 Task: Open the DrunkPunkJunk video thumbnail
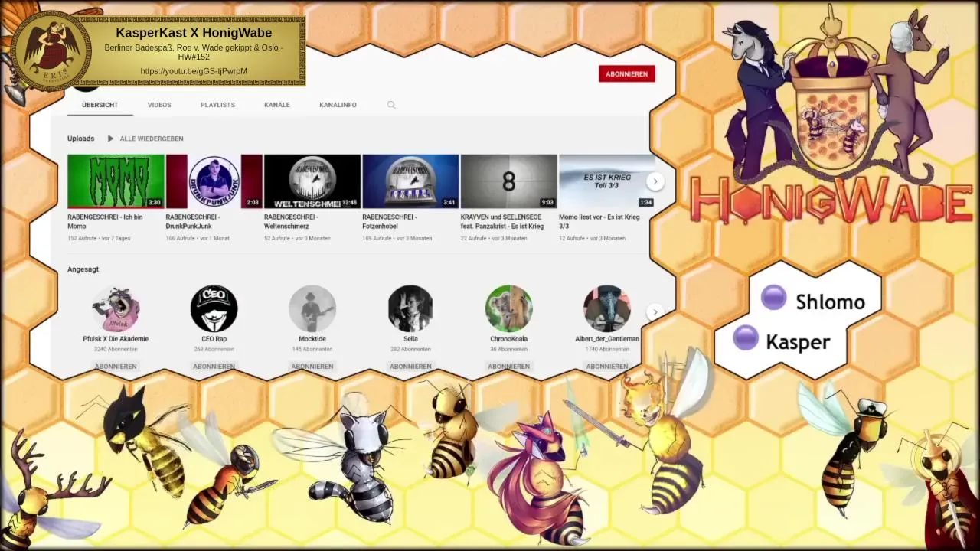coord(214,181)
